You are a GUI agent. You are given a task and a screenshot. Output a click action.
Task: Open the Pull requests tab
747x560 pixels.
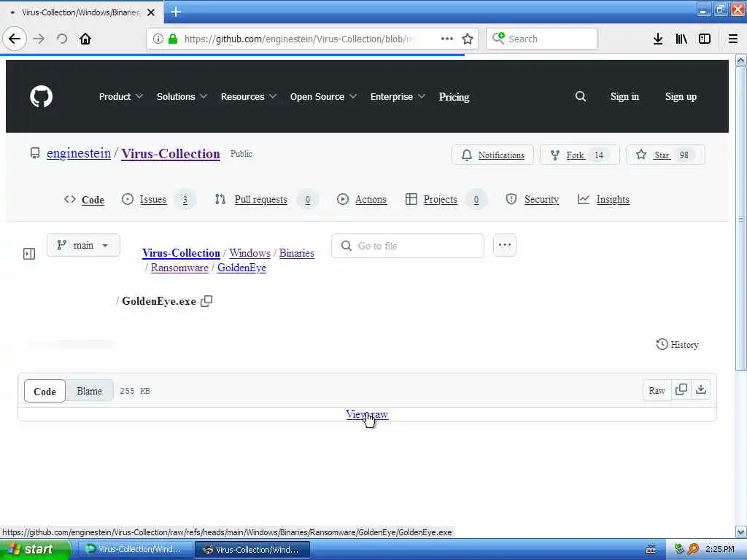(x=266, y=200)
